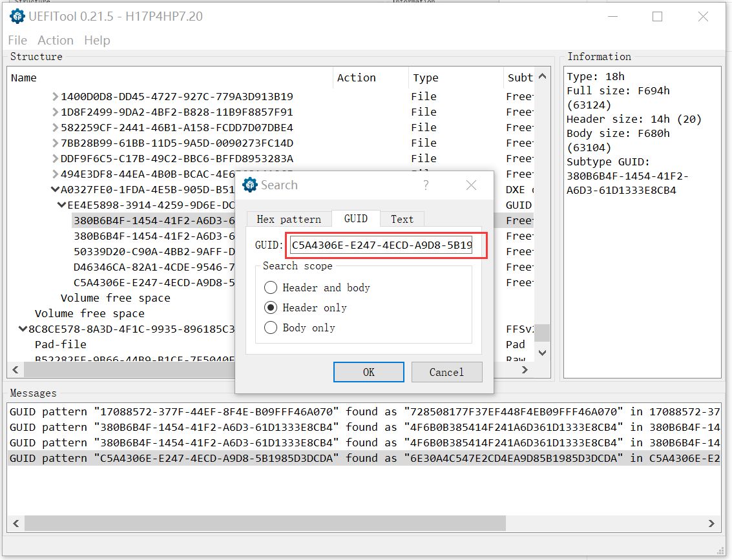
Task: Select Header and body search scope
Action: click(317, 287)
